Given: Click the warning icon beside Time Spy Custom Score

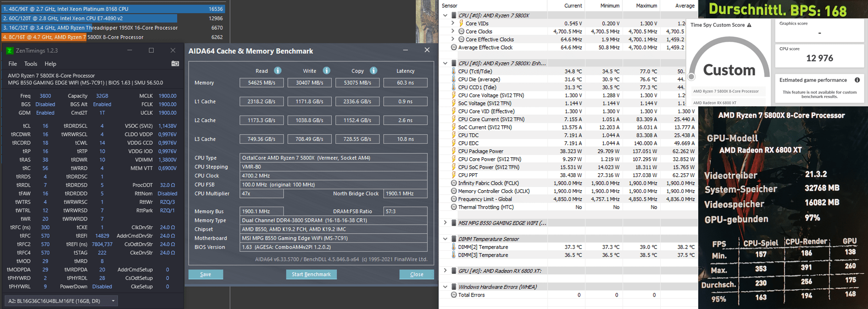Looking at the screenshot, I should (x=749, y=25).
